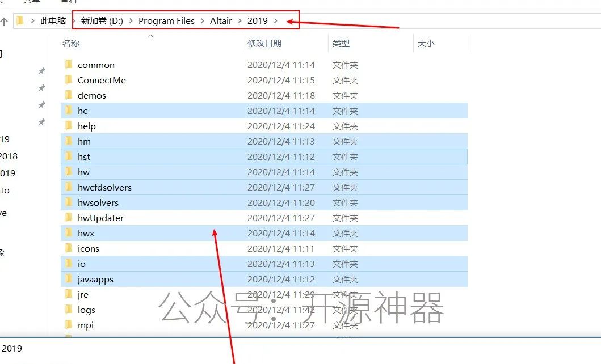Click the 2019 breadcrumb segment
601x364 pixels.
click(258, 20)
